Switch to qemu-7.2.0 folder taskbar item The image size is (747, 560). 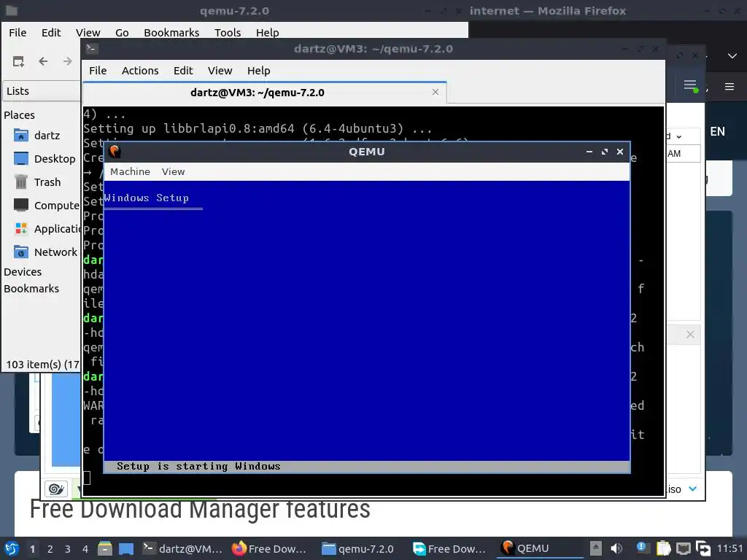tap(357, 548)
